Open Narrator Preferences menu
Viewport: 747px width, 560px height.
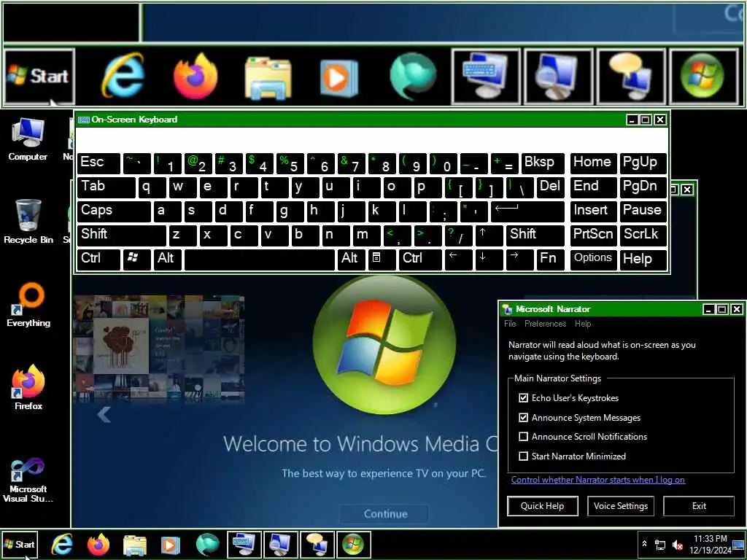click(545, 324)
